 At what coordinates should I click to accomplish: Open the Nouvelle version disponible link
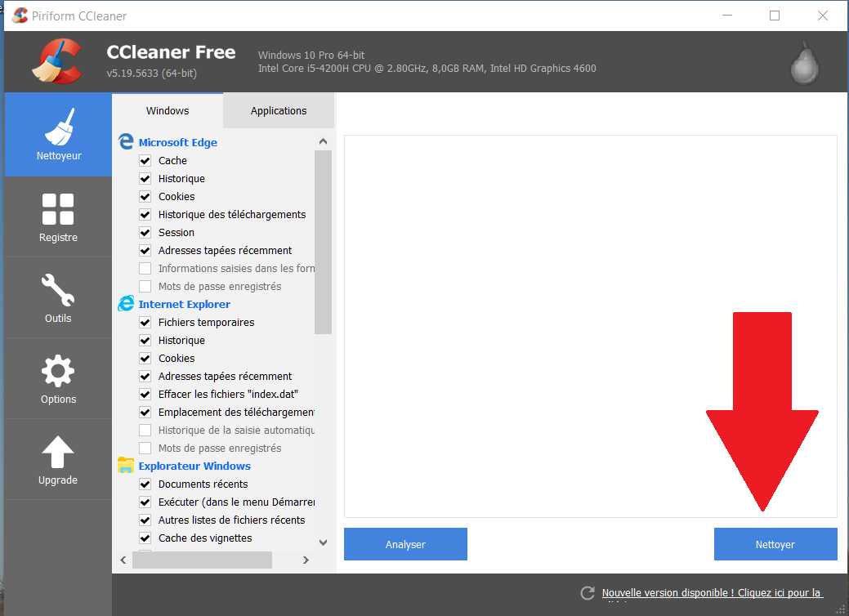[x=713, y=593]
